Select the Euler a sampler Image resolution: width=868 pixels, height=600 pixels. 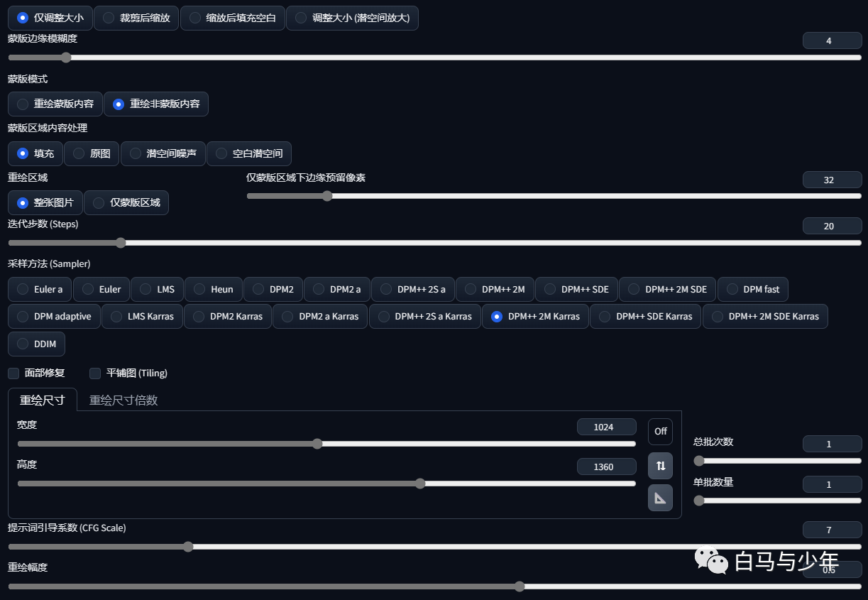40,289
